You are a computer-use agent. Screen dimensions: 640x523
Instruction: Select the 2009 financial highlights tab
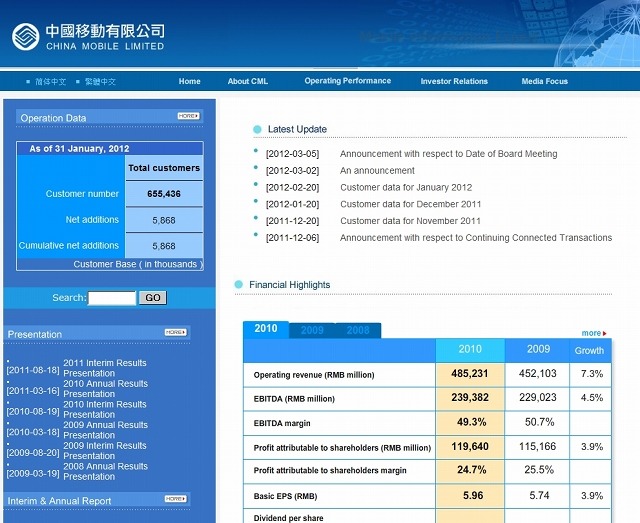pyautogui.click(x=312, y=330)
